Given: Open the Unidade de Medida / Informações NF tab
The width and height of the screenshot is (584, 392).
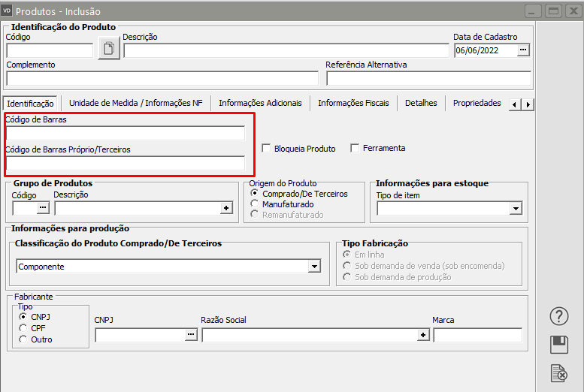Looking at the screenshot, I should click(135, 103).
